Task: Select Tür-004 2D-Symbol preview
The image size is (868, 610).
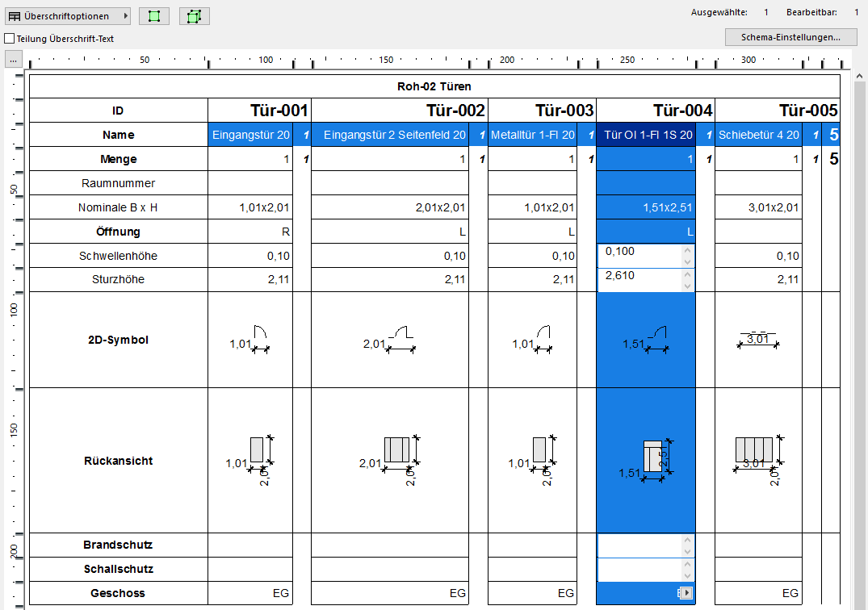Action: [645, 340]
